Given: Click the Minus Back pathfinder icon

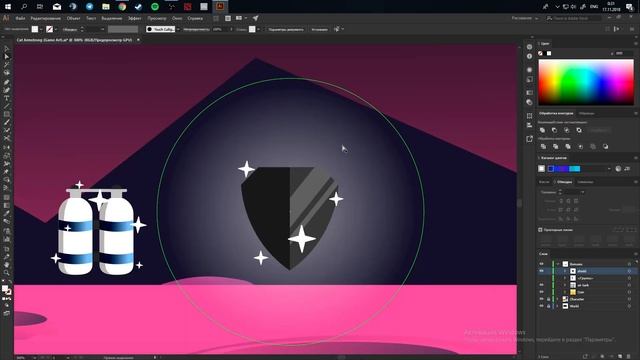Looking at the screenshot, I should tap(605, 147).
